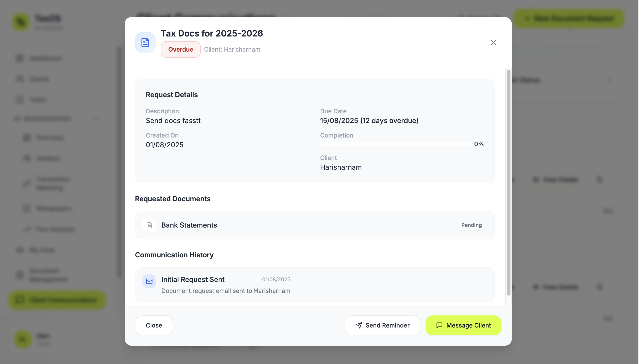Open the status dropdown chevron behind the dialog
This screenshot has height=364, width=639.
pos(609,80)
